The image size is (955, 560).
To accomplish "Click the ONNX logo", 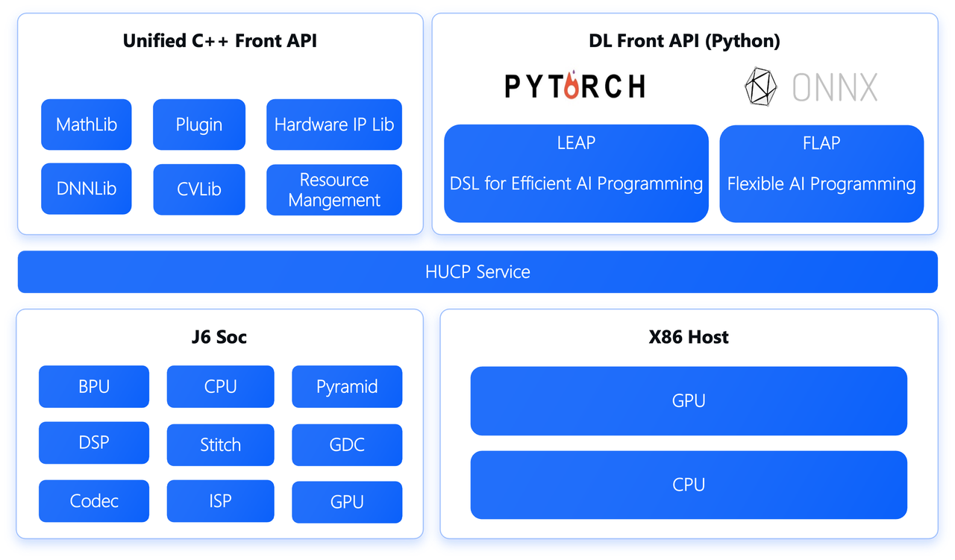I will click(811, 87).
